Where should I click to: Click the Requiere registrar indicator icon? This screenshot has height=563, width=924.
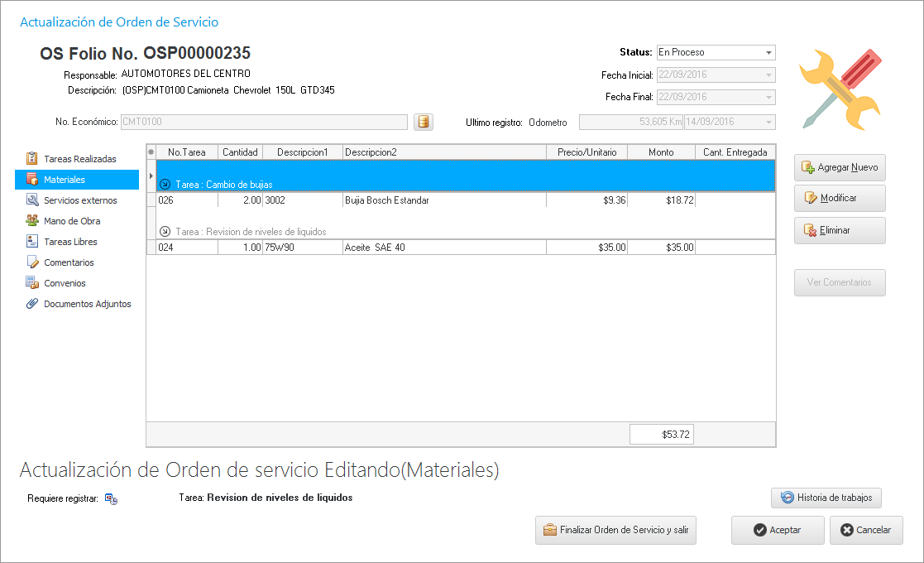(x=111, y=498)
